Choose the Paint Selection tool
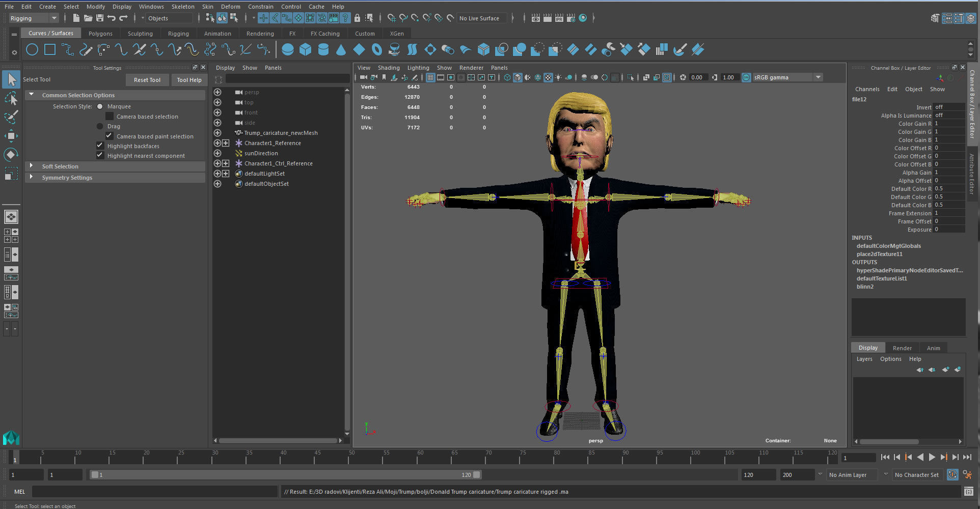Viewport: 980px width, 509px height. tap(11, 117)
